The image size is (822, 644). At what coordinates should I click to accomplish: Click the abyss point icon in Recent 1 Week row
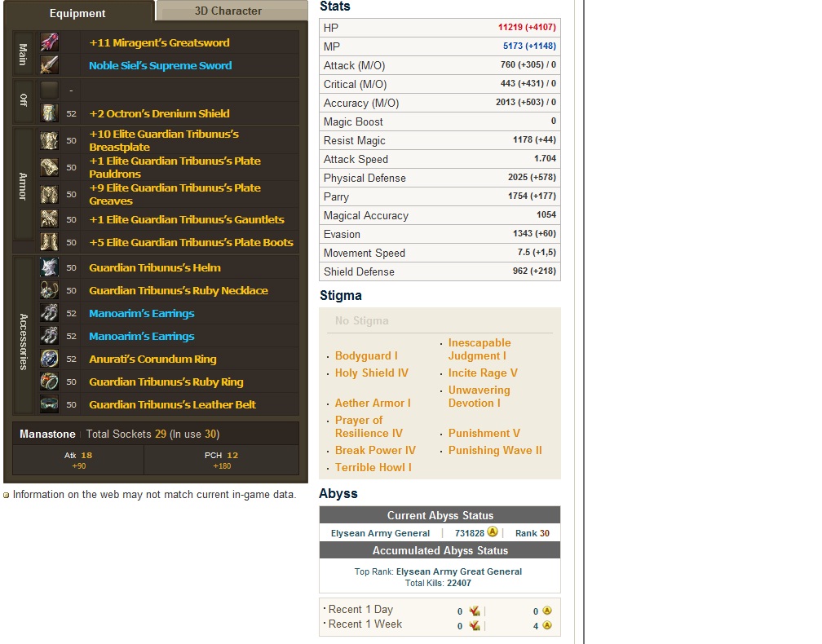pyautogui.click(x=546, y=626)
